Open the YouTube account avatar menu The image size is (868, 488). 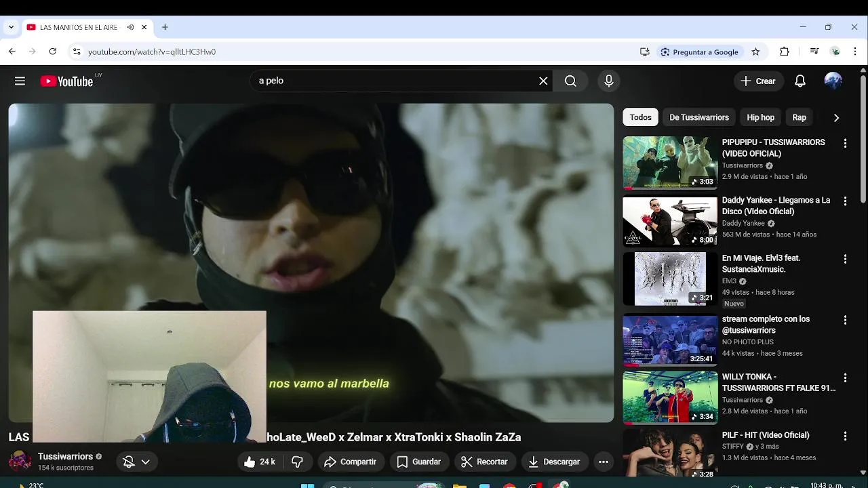pos(833,81)
